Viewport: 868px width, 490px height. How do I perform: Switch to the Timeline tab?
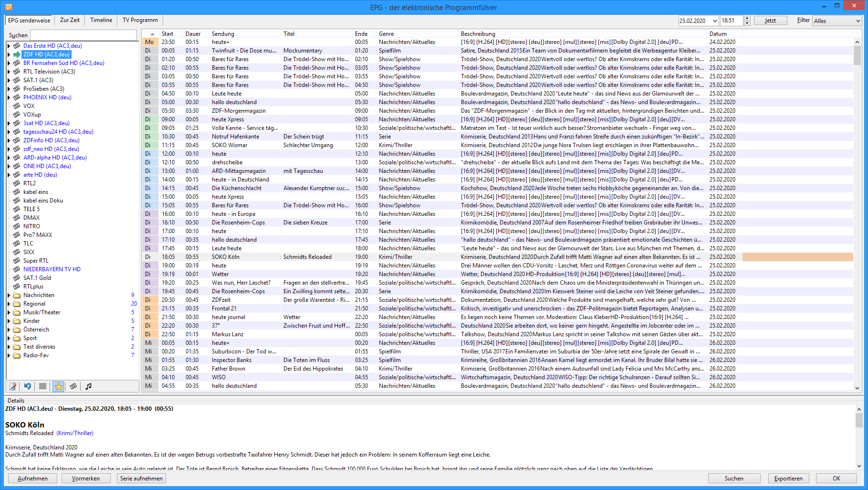pos(101,20)
